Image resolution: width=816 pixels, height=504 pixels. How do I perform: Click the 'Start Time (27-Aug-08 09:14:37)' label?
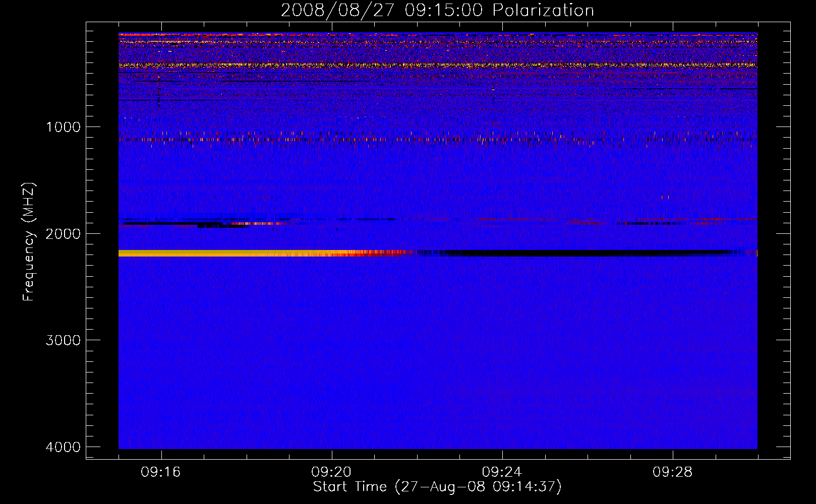(x=437, y=487)
